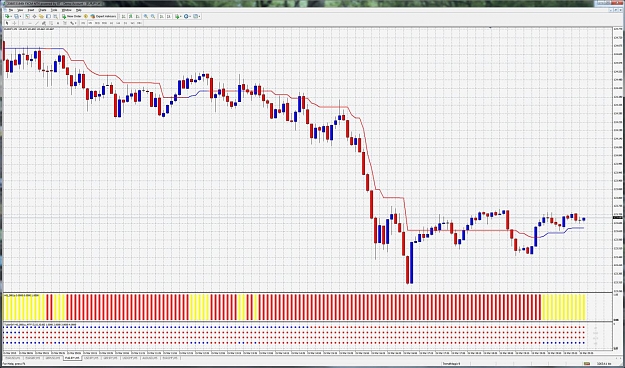This screenshot has height=368, width=625.
Task: Open the Window menu
Action: [x=67, y=10]
